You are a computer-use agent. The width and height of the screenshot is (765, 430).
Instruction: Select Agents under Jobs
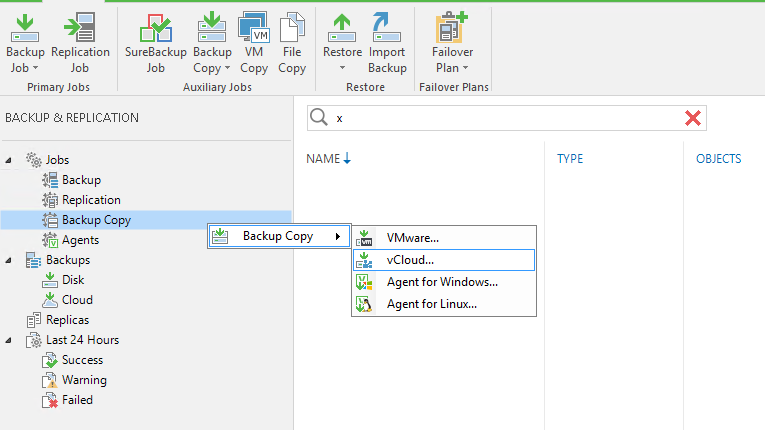[81, 240]
